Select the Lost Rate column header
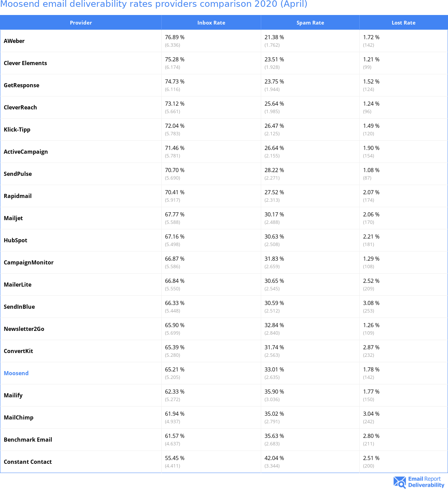This screenshot has height=489, width=448. [x=403, y=23]
